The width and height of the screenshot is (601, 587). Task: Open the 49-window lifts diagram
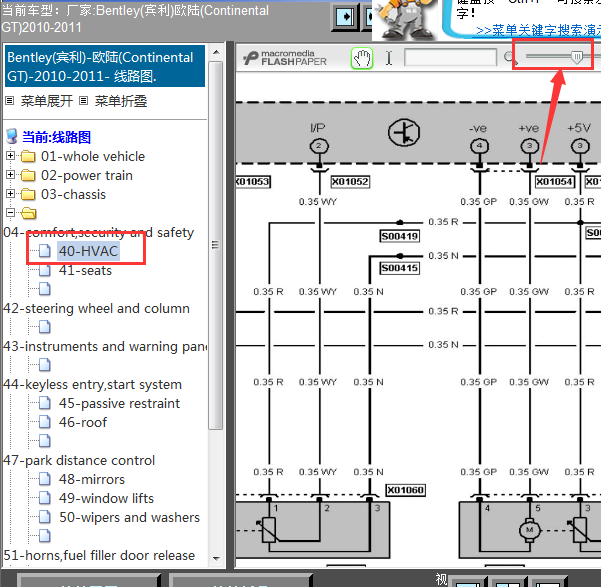pyautogui.click(x=106, y=498)
